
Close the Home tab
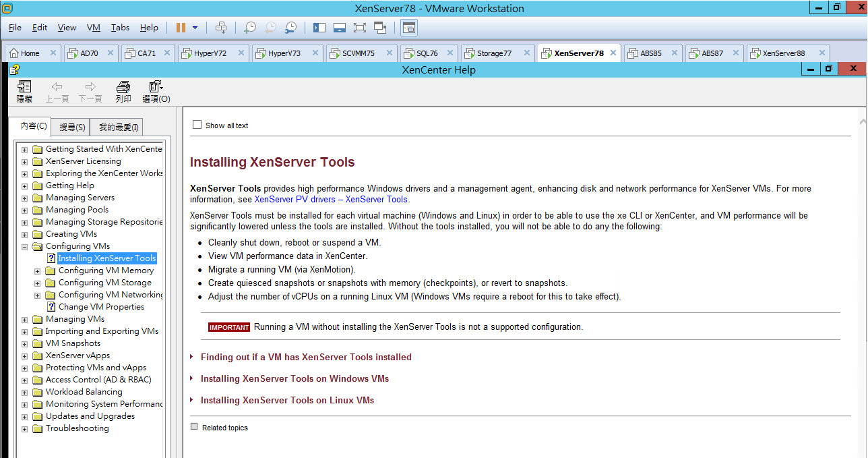[53, 53]
